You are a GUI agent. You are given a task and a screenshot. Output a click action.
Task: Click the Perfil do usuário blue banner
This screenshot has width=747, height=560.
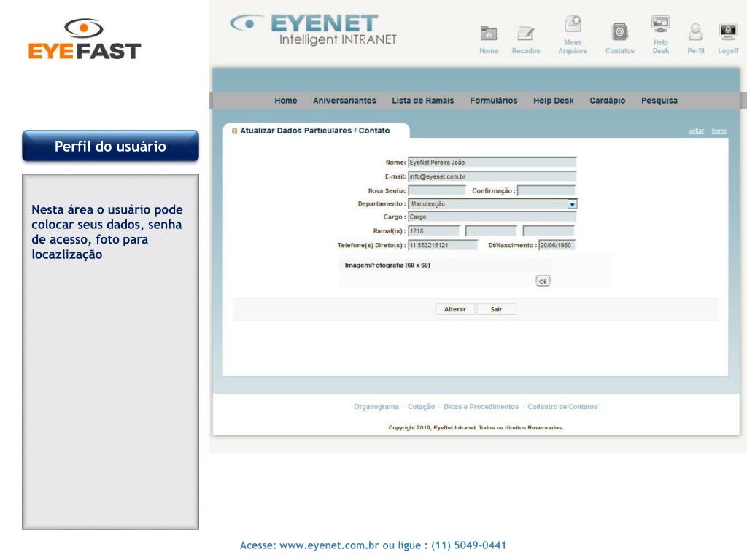110,146
